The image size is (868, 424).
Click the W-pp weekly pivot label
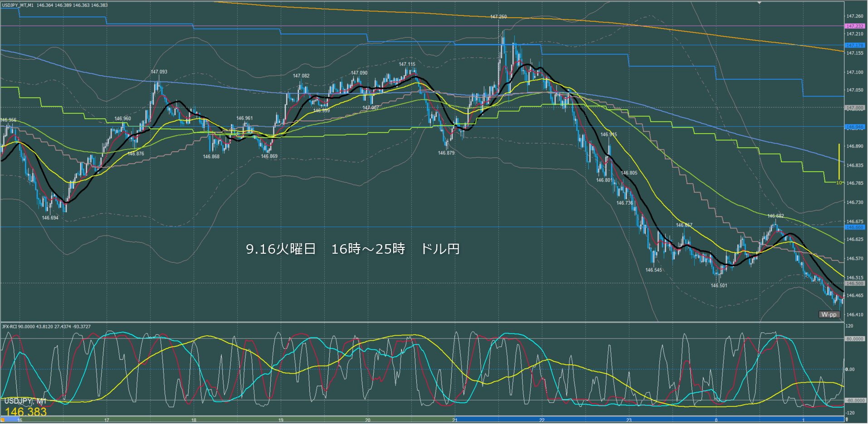[829, 314]
